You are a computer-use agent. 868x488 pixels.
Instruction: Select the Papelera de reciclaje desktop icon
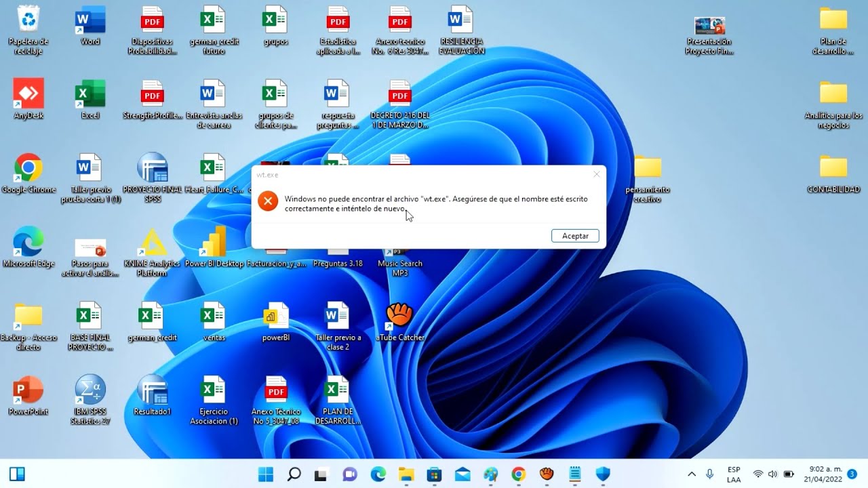pyautogui.click(x=28, y=31)
